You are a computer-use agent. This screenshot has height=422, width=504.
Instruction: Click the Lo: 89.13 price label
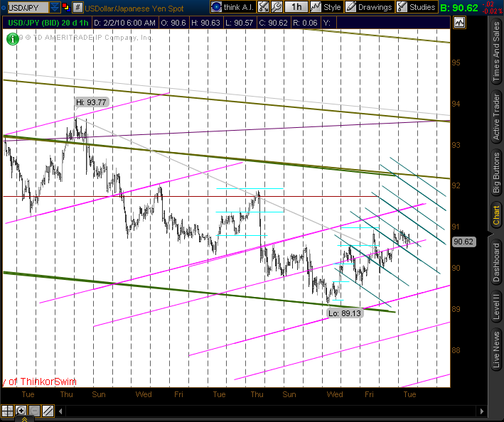pyautogui.click(x=345, y=313)
